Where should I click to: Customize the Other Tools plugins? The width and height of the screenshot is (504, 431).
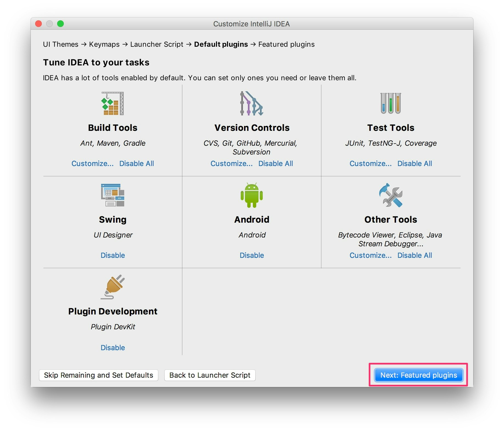(x=371, y=255)
